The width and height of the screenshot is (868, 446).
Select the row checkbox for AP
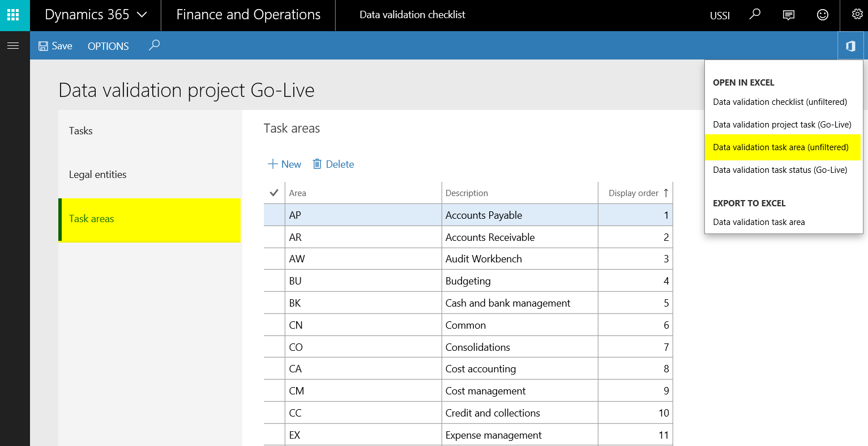point(274,215)
